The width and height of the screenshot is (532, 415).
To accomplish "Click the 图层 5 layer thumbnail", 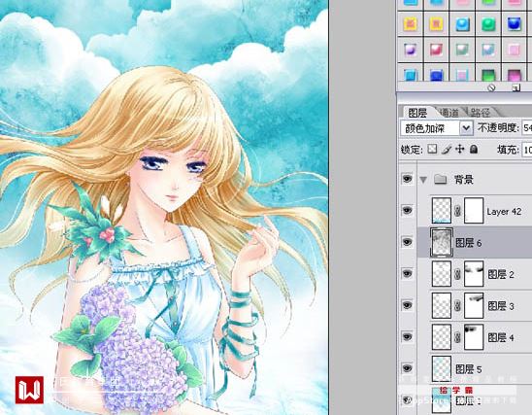I will [442, 368].
